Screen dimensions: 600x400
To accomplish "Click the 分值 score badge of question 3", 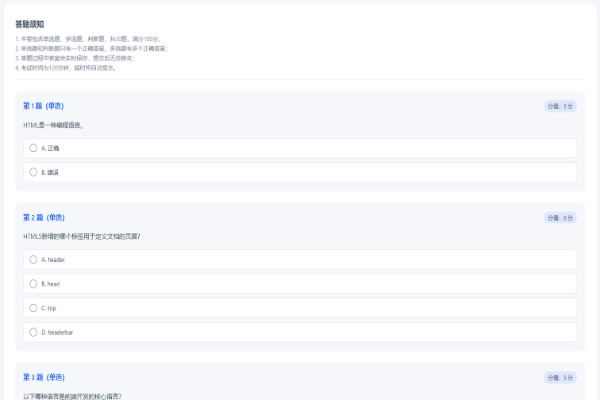I will (560, 377).
